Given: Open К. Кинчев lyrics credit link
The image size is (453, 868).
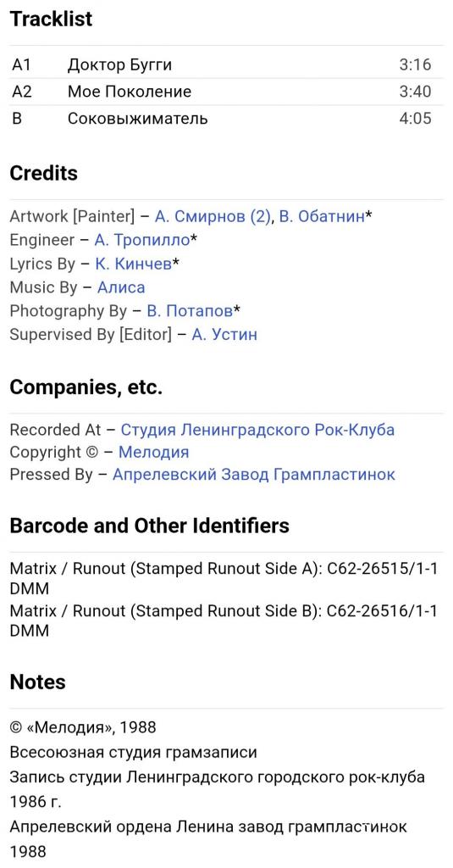Looking at the screenshot, I should point(133,264).
